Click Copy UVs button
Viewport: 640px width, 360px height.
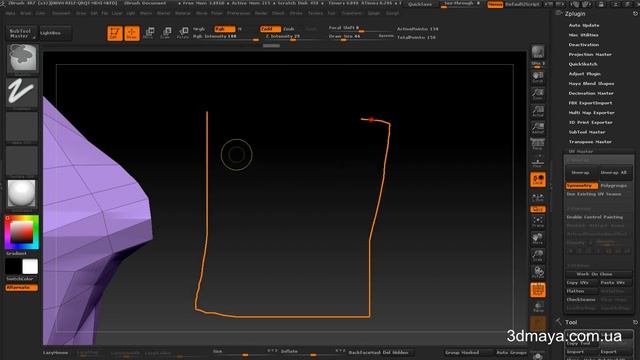click(582, 282)
